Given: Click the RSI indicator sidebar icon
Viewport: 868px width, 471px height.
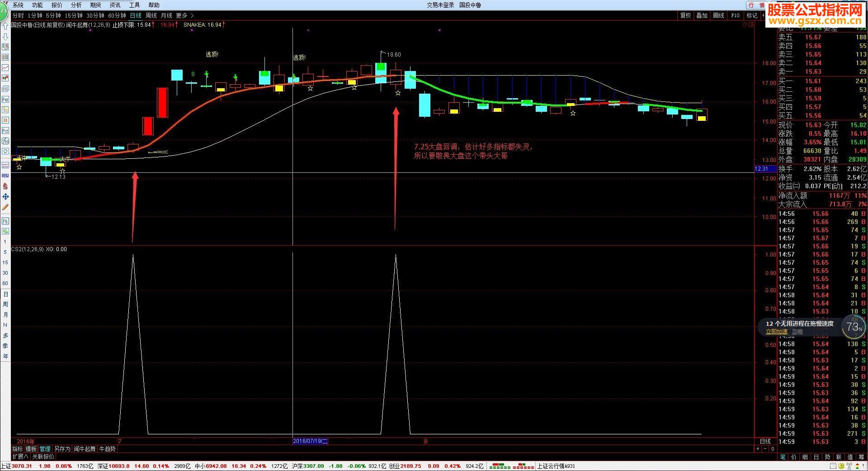Looking at the screenshot, I should (5, 176).
